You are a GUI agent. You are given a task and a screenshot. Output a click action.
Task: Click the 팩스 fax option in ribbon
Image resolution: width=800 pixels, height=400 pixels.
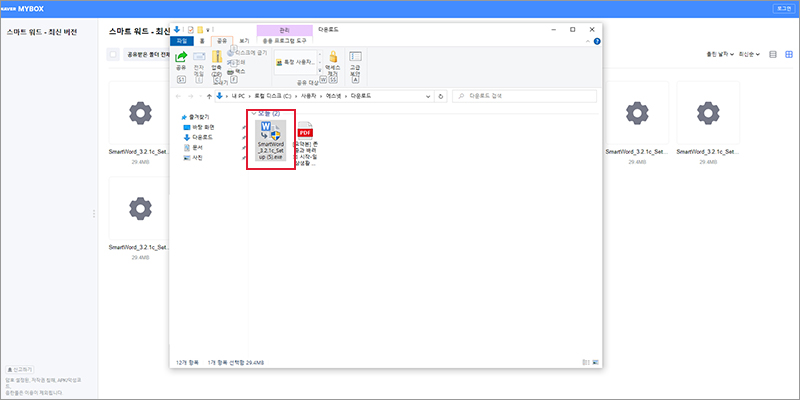click(x=236, y=72)
